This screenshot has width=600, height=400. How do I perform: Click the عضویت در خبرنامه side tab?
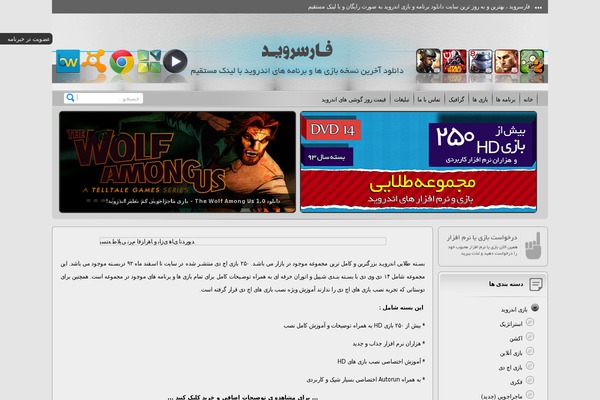click(26, 39)
